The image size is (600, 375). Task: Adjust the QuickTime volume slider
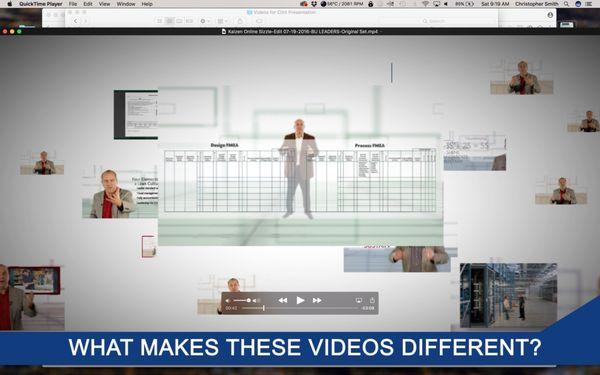pyautogui.click(x=243, y=300)
